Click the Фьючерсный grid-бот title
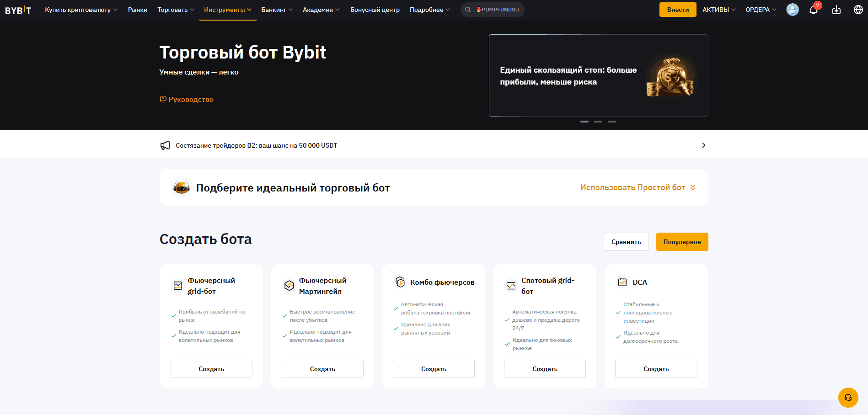868x415 pixels. tap(211, 286)
